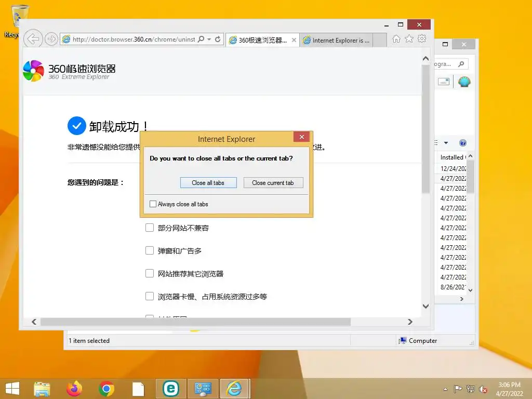Show hidden tray icons arrow
The image size is (532, 399).
[445, 389]
